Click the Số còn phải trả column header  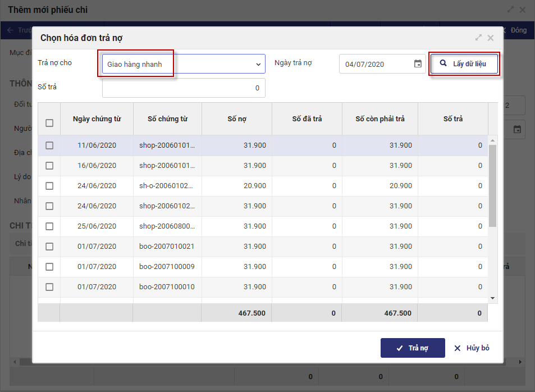click(x=379, y=119)
